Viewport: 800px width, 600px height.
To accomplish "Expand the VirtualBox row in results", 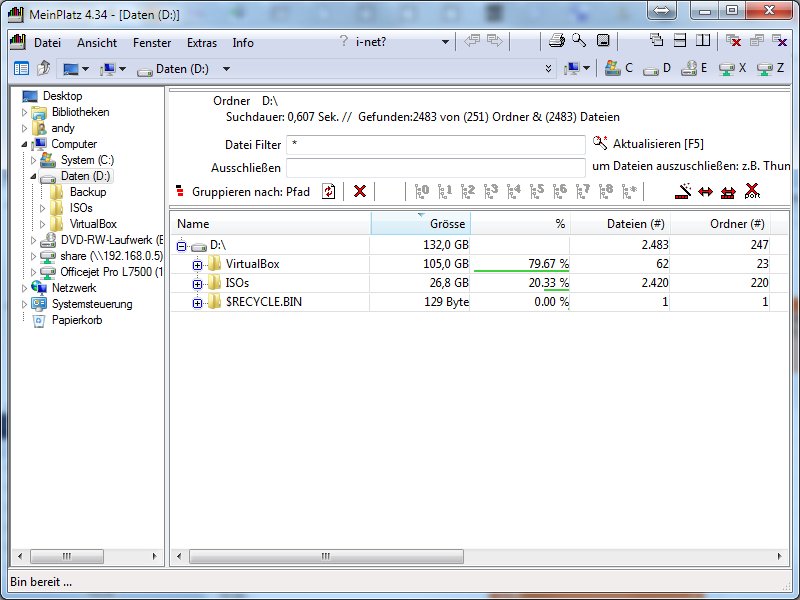I will (x=197, y=264).
